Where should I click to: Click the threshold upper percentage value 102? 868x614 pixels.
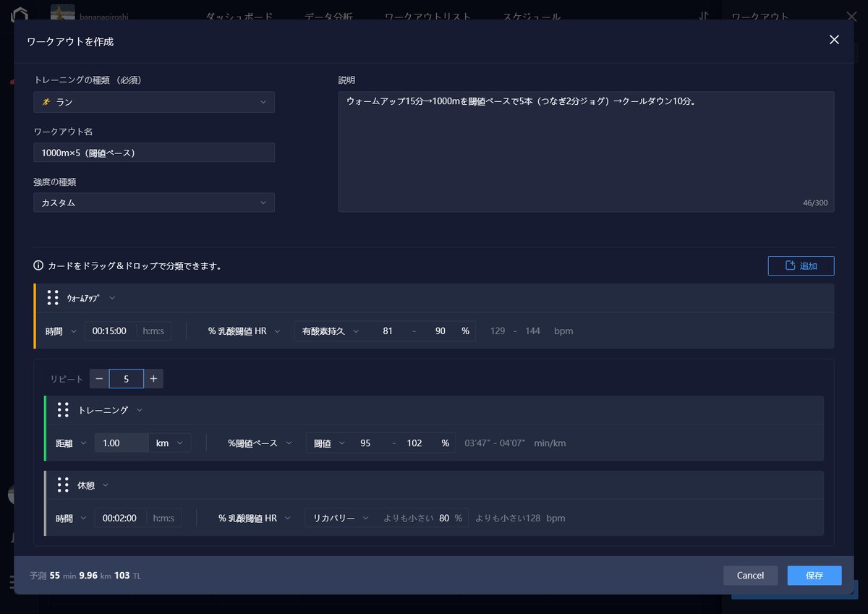click(x=414, y=443)
